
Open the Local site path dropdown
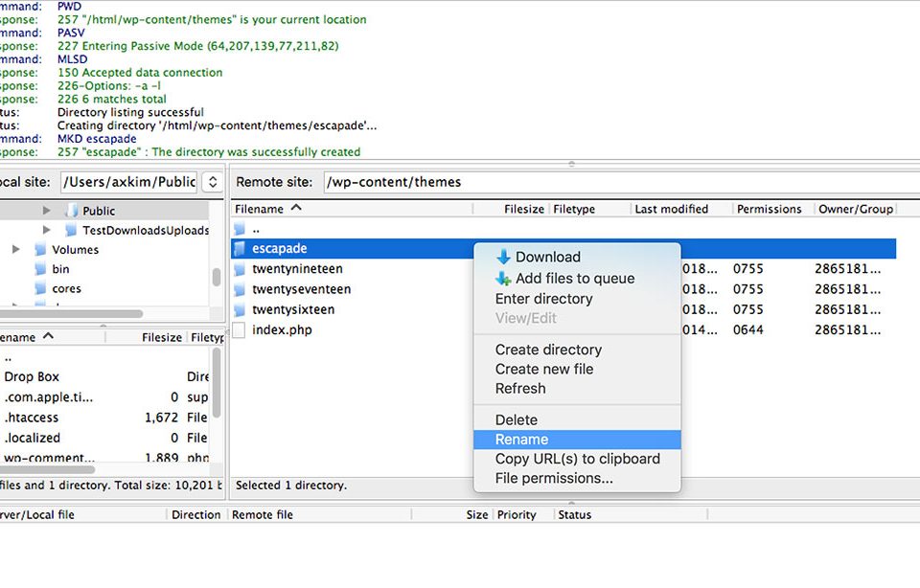tap(214, 182)
